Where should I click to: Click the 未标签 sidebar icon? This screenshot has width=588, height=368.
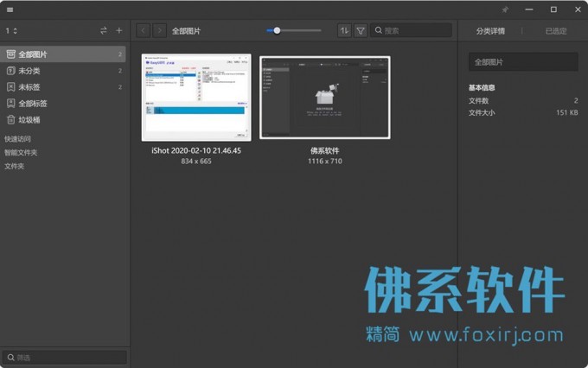pyautogui.click(x=11, y=87)
